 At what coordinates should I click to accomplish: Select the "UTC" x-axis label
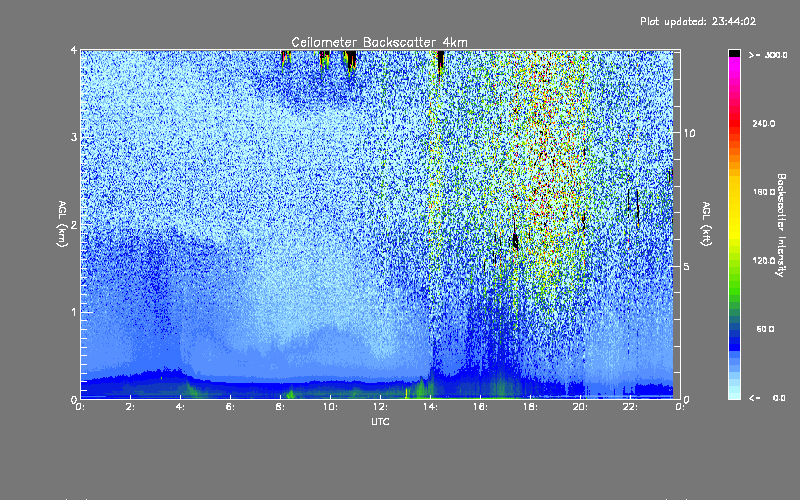pyautogui.click(x=380, y=421)
